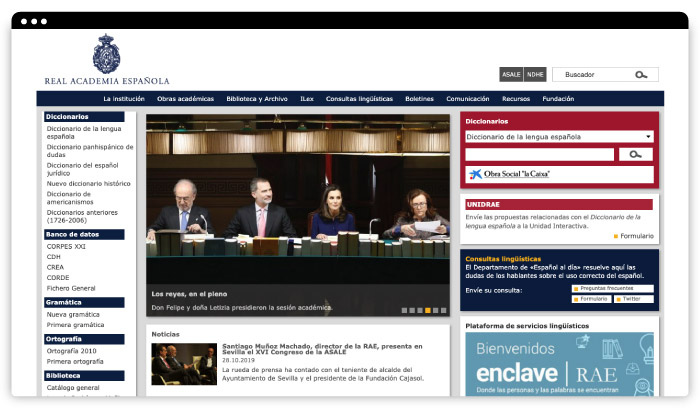700x408 pixels.
Task: Open Biblioteca y Archivo menu
Action: 257,99
